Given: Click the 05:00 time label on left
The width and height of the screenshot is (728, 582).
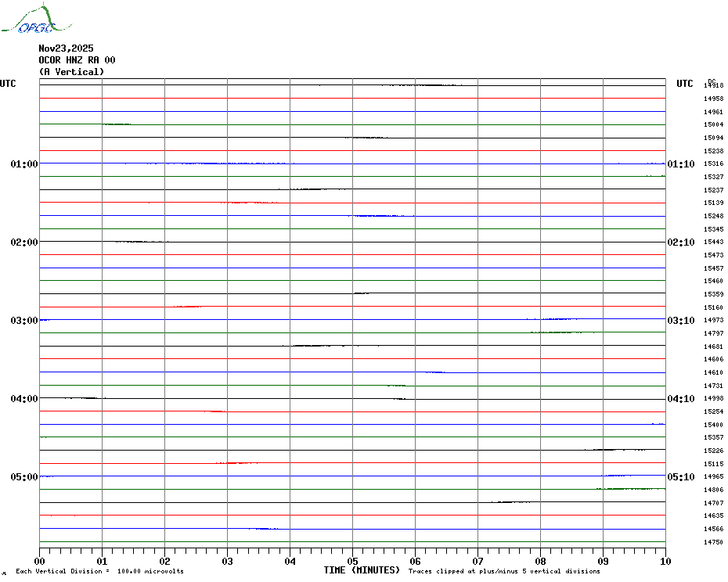Looking at the screenshot, I should 24,477.
